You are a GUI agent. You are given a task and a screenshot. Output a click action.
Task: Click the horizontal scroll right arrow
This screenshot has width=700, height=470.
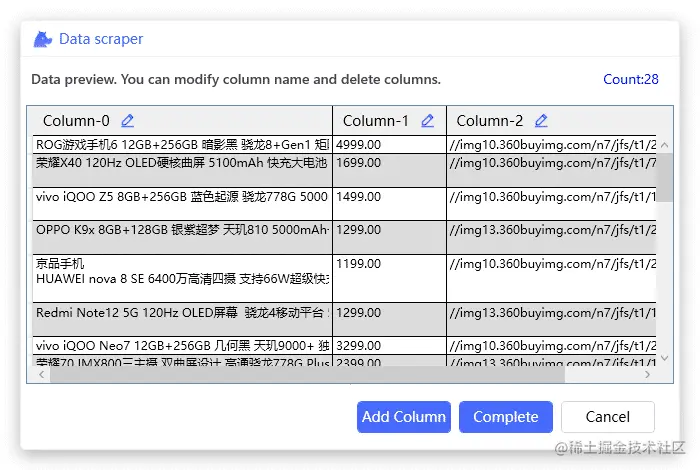click(647, 374)
